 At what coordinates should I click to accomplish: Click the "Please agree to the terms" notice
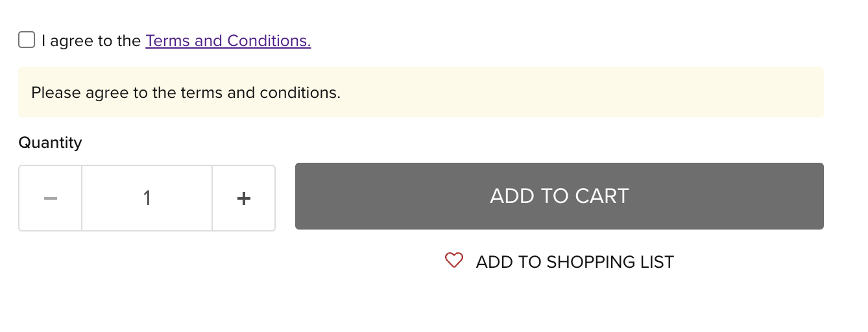tap(186, 93)
